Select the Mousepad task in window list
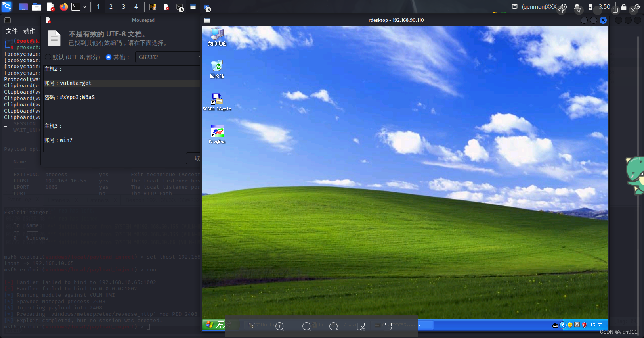This screenshot has height=338, width=644. (x=166, y=7)
